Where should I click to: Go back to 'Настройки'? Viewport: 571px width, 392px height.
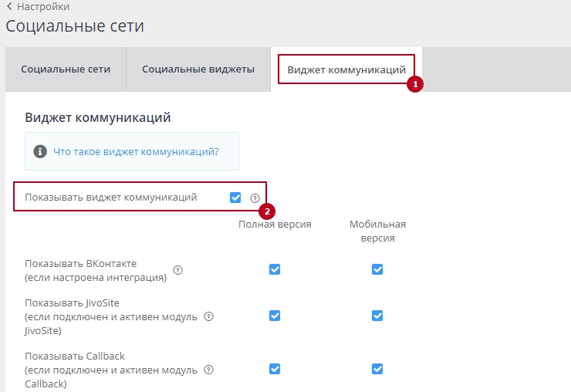[38, 7]
